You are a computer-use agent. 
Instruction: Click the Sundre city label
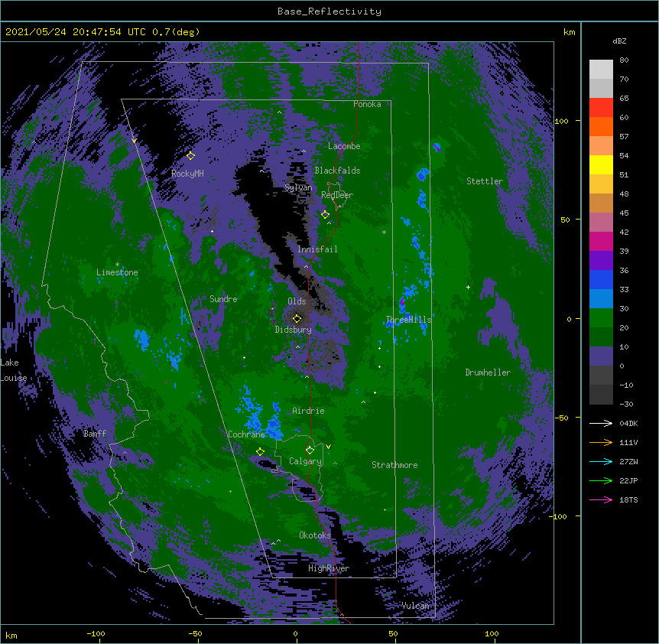coord(223,299)
